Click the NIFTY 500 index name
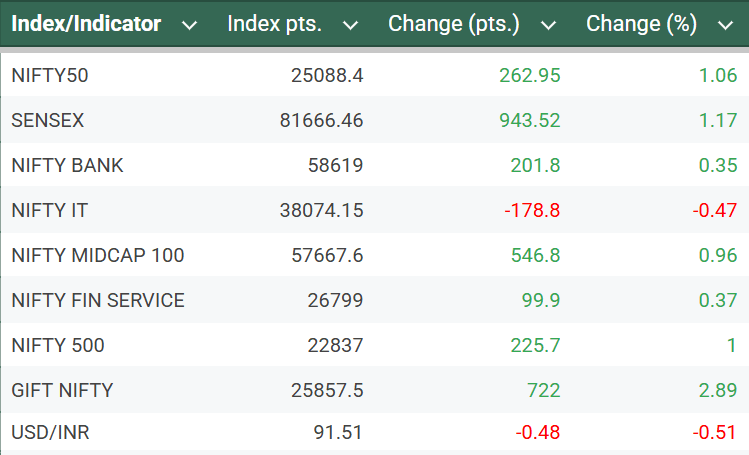Viewport: 749px width, 455px height. (x=58, y=345)
